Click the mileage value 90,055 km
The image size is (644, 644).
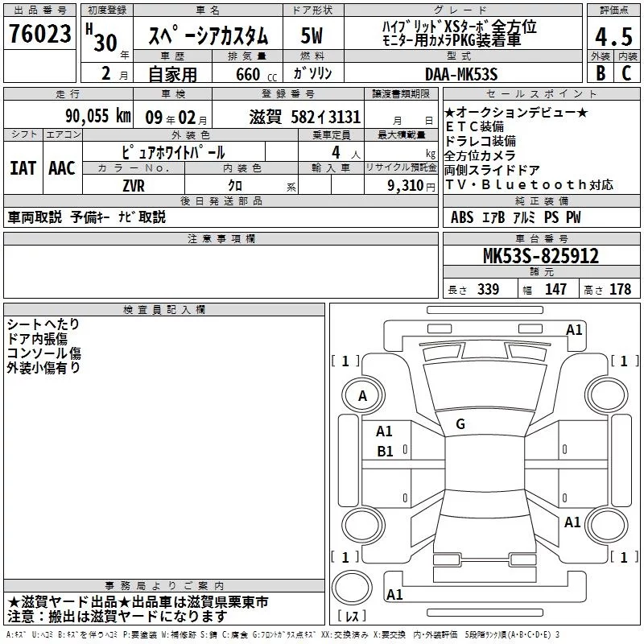98,116
